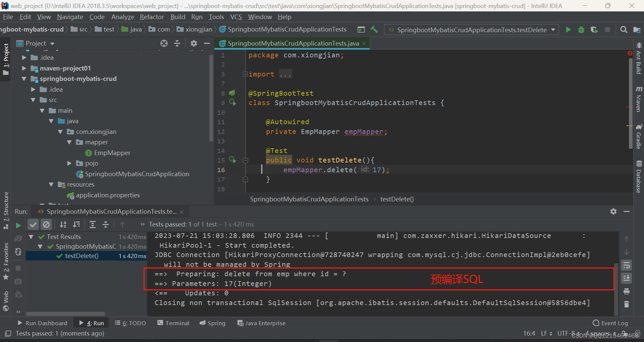Collapse the mapper package
The width and height of the screenshot is (644, 342).
[69, 142]
